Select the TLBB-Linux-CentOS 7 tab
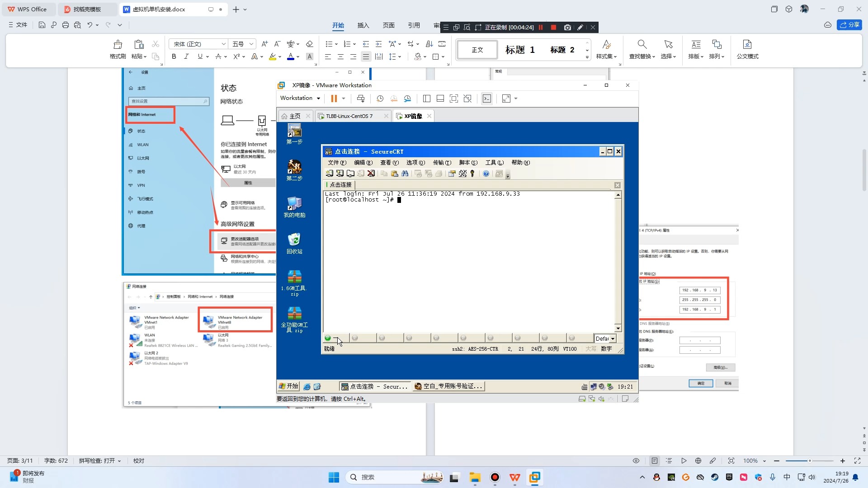This screenshot has height=488, width=868. 348,116
